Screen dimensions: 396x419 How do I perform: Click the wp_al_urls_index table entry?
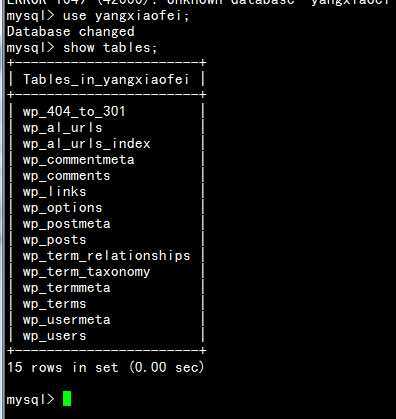pyautogui.click(x=86, y=144)
